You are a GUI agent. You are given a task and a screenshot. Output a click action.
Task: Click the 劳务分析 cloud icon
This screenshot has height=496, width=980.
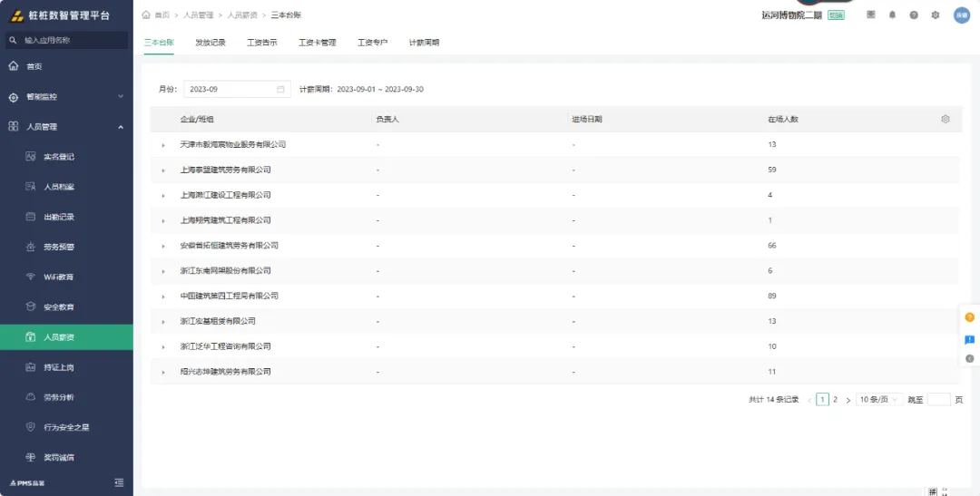(x=31, y=397)
